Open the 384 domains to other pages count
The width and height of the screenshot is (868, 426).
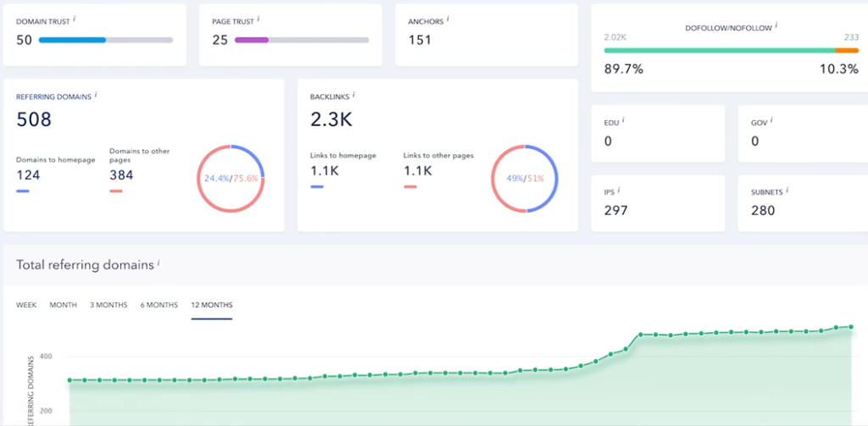coord(121,175)
